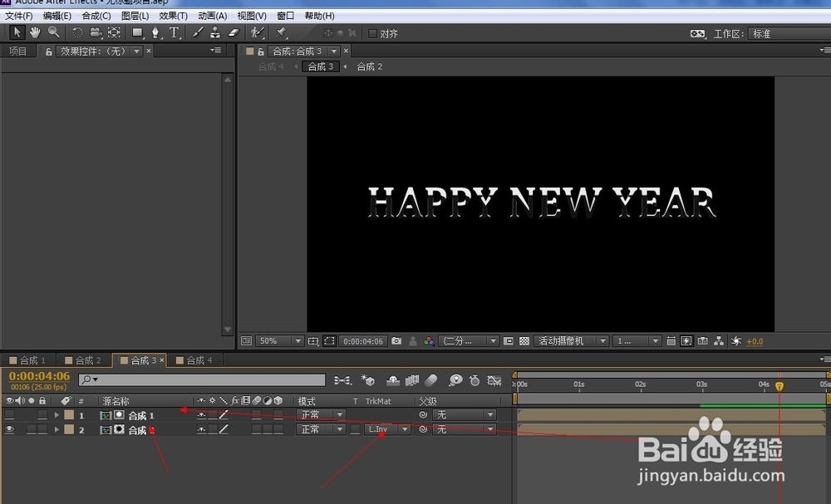
Task: Open the 文件(F) menu
Action: click(18, 16)
